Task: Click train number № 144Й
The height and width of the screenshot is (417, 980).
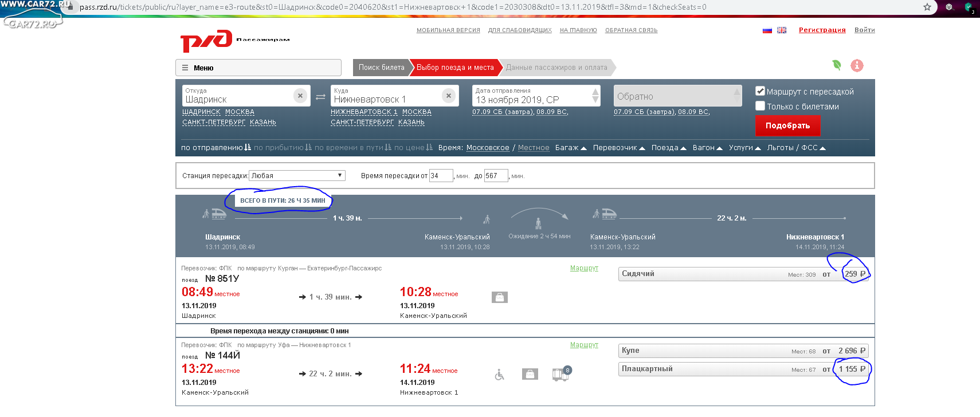Action: (x=222, y=355)
